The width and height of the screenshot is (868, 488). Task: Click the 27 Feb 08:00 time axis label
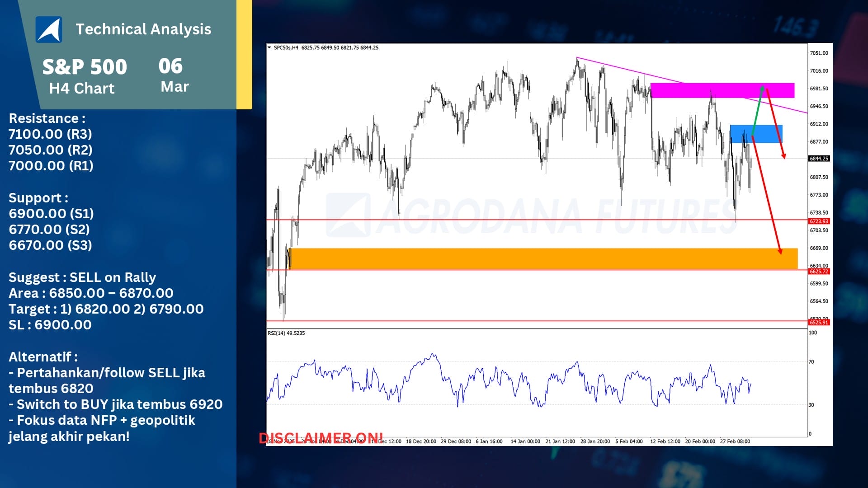[x=735, y=441]
